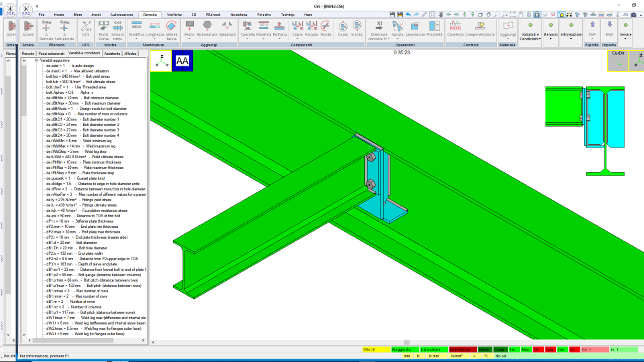Open the DXF export dropdown
This screenshot has height=362, width=644.
click(x=592, y=29)
